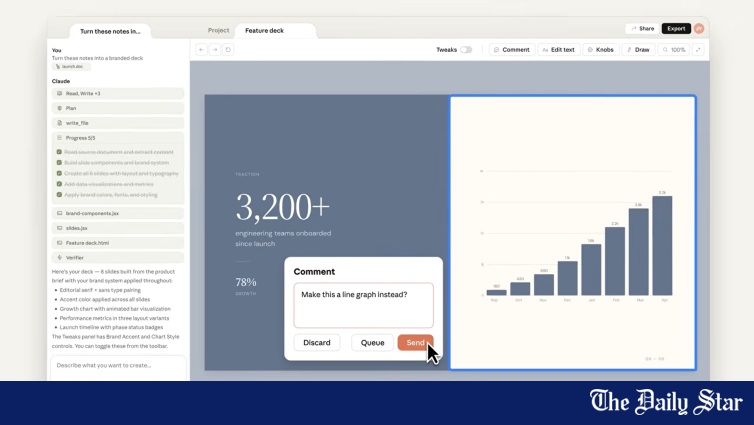This screenshot has height=425, width=754.
Task: Click the Comment speech bubble icon
Action: click(496, 50)
